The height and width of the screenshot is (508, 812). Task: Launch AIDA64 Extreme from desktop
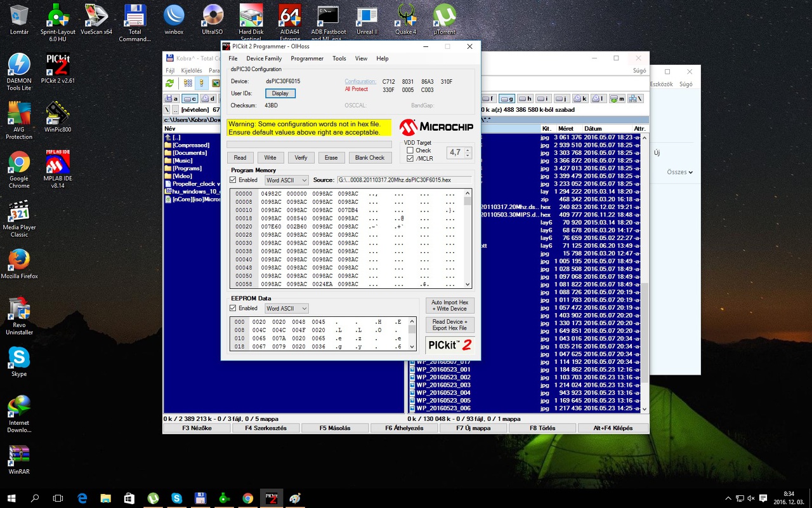click(290, 23)
